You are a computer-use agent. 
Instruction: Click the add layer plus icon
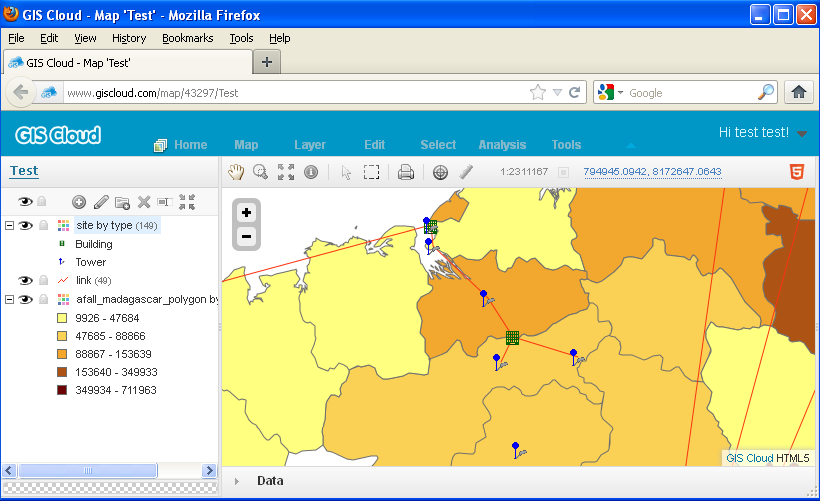[x=79, y=202]
